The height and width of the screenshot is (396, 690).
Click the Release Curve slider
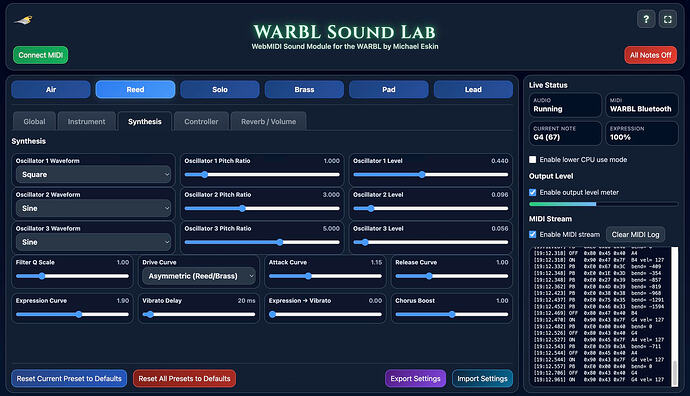[x=452, y=276]
